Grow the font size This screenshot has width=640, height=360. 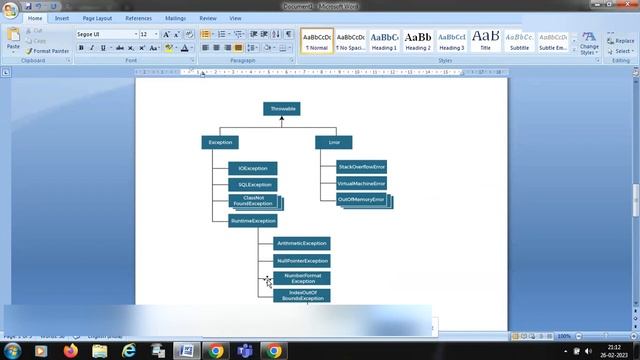pyautogui.click(x=166, y=35)
